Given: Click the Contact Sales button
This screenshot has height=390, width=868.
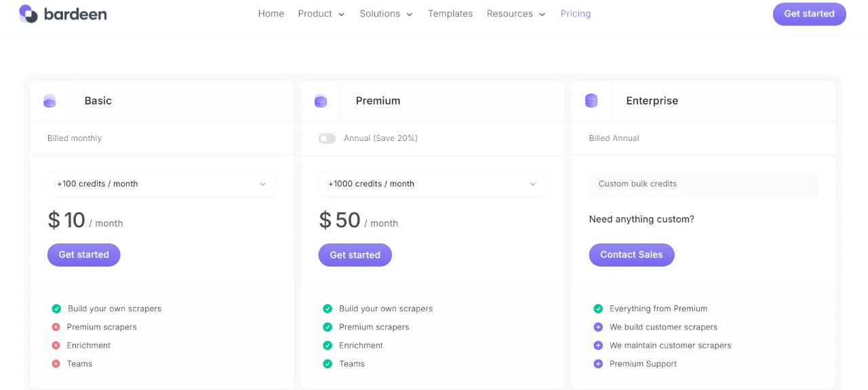Looking at the screenshot, I should tap(631, 255).
